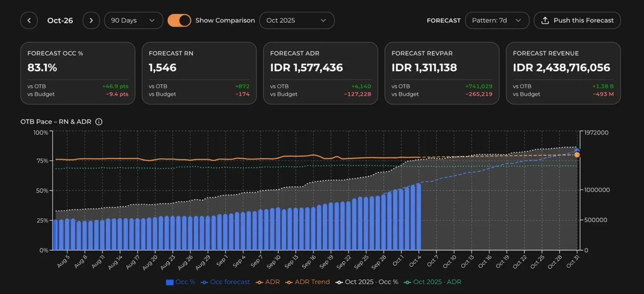
Task: Click the FORECAST label beside Pattern dropdown
Action: 444,21
